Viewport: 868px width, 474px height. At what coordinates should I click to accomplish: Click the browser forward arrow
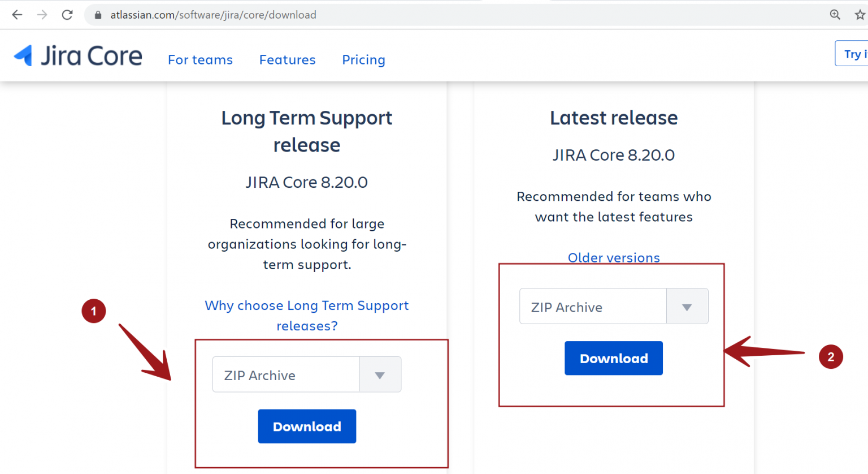coord(42,15)
